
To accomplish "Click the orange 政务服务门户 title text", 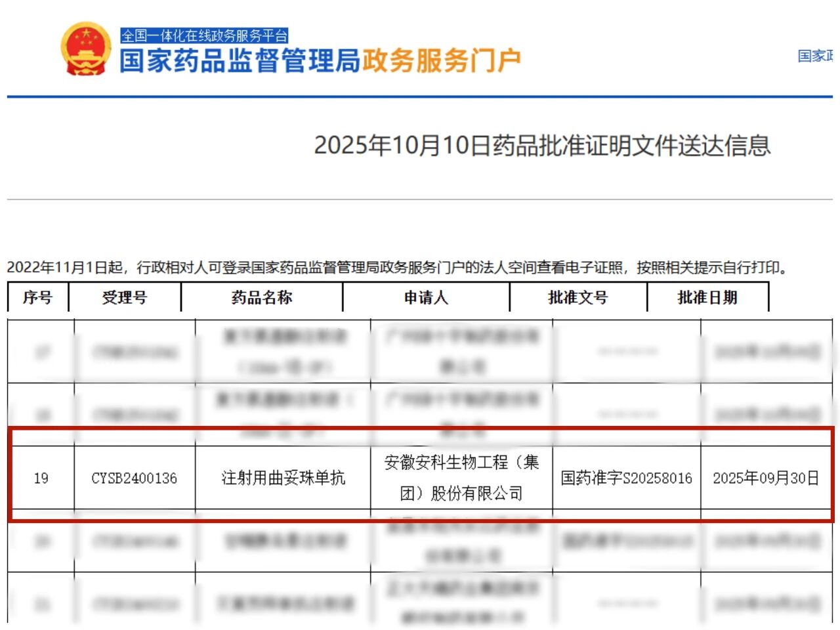I will pyautogui.click(x=441, y=61).
